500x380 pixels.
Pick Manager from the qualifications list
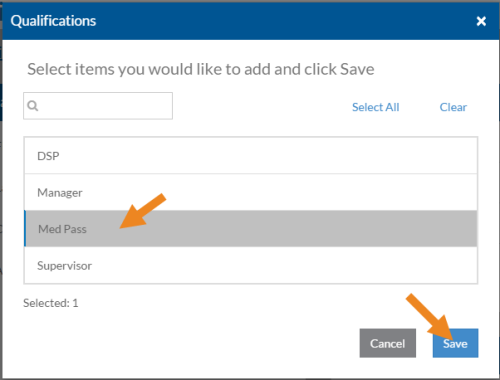pyautogui.click(x=251, y=192)
